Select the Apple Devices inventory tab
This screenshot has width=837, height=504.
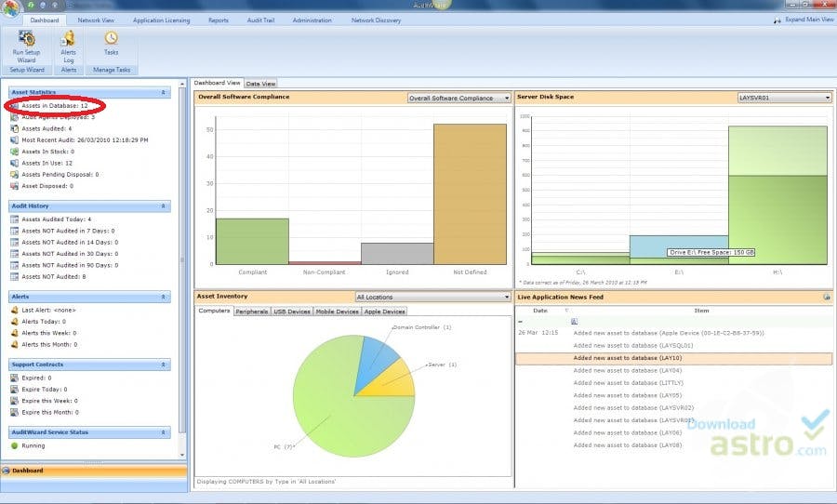pyautogui.click(x=385, y=312)
